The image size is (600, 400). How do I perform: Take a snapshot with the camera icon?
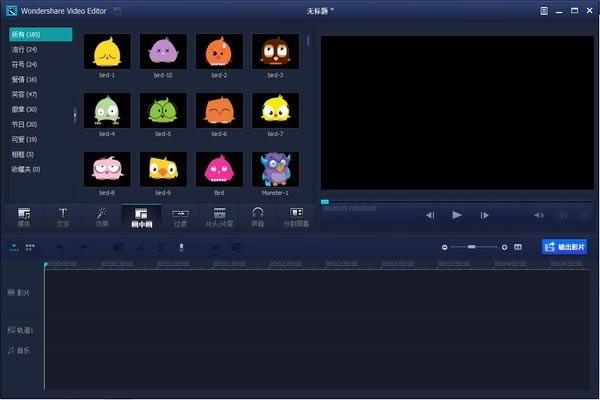(562, 216)
